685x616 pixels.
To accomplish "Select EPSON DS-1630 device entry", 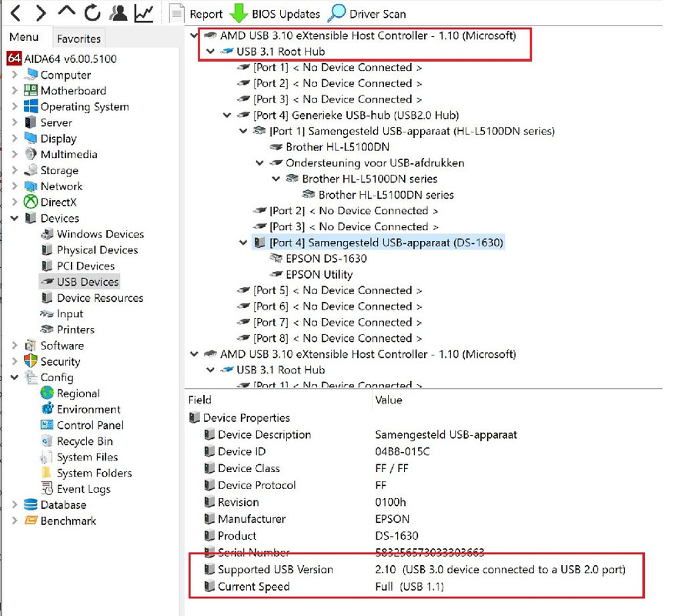I will (x=326, y=259).
